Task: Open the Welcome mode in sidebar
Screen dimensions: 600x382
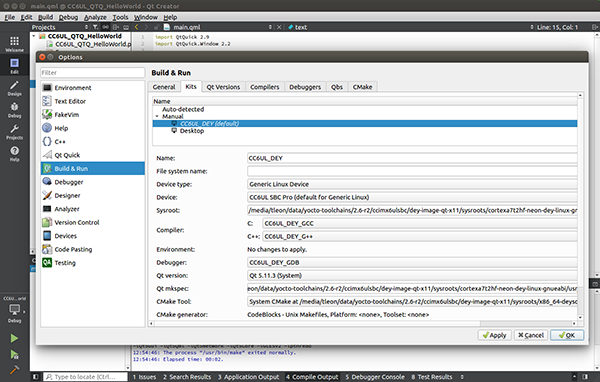Action: coord(15,44)
